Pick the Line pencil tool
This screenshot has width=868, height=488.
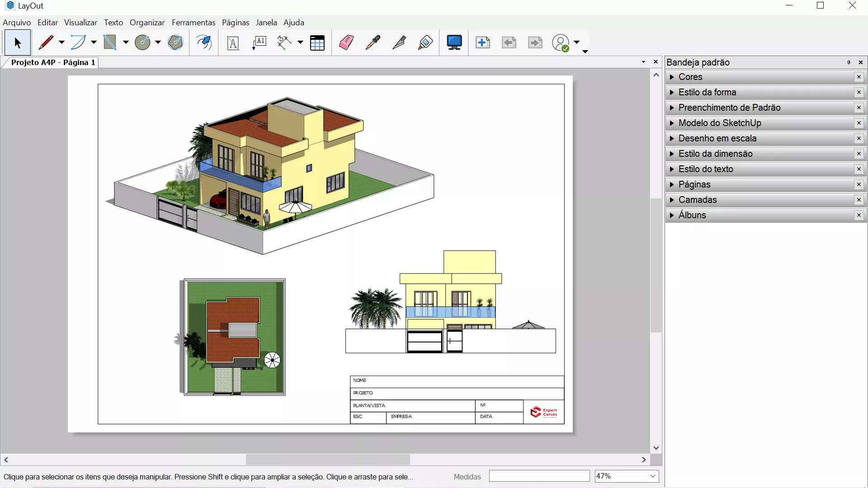click(x=46, y=42)
